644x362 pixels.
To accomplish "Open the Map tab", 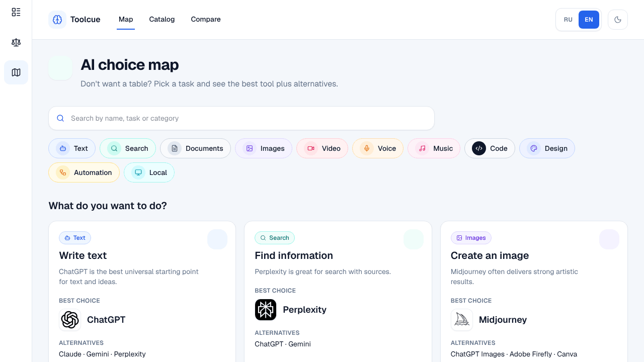I will [126, 20].
